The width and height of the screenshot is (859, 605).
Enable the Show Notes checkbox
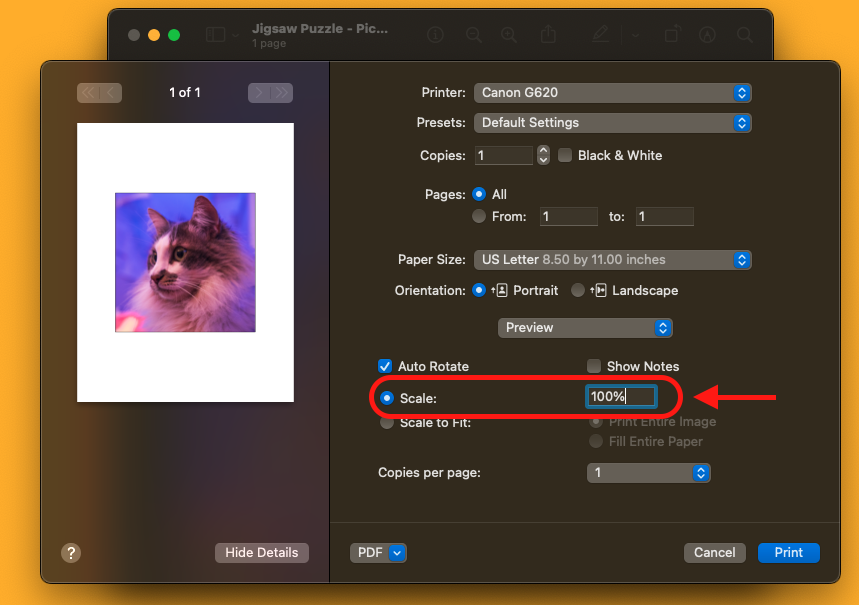pyautogui.click(x=593, y=366)
